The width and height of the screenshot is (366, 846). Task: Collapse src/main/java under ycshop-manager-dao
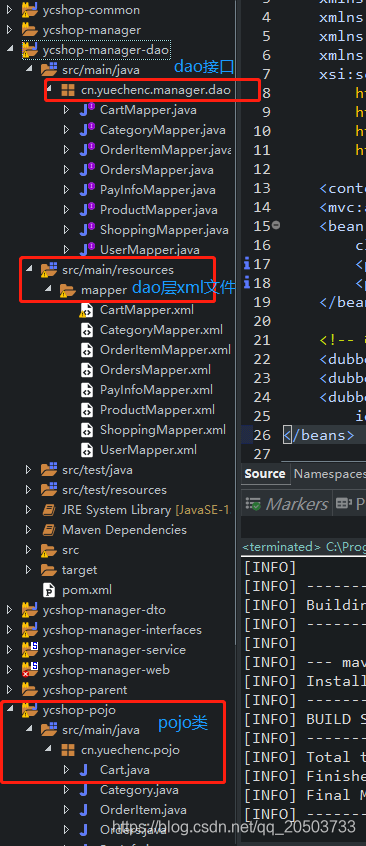(29, 70)
